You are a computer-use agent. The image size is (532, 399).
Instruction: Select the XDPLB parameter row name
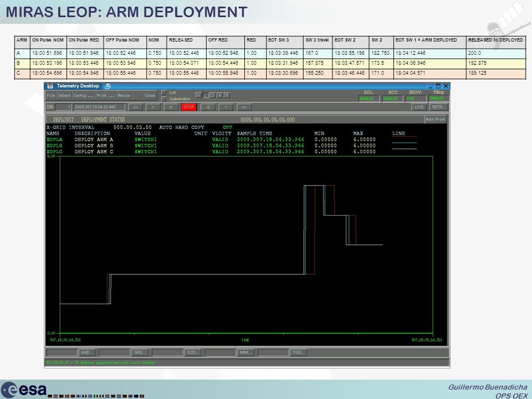[54, 146]
